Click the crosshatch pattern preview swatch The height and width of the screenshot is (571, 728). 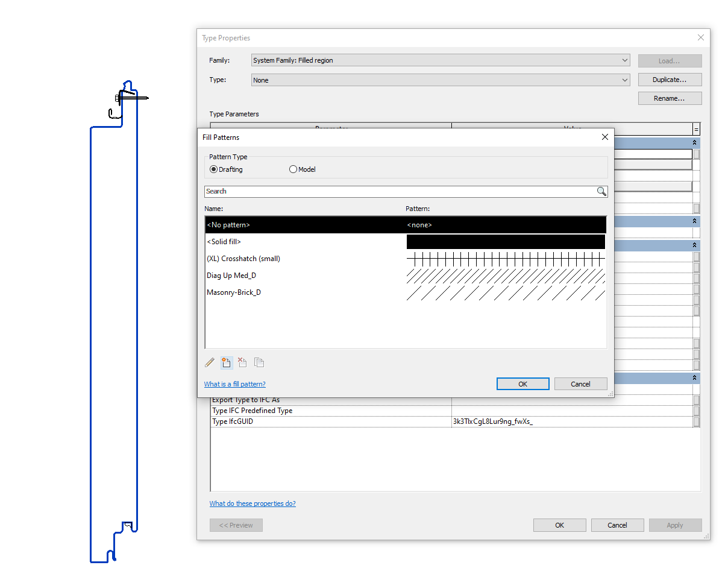click(506, 259)
